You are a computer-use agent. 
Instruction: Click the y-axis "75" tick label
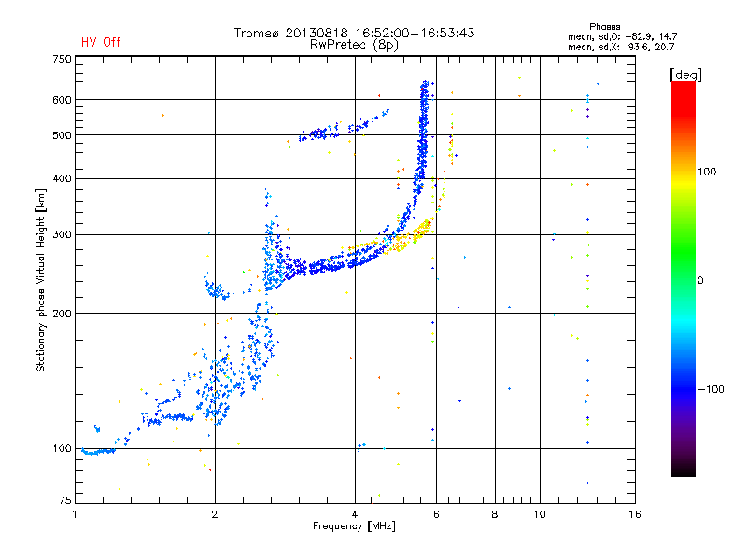pyautogui.click(x=65, y=500)
